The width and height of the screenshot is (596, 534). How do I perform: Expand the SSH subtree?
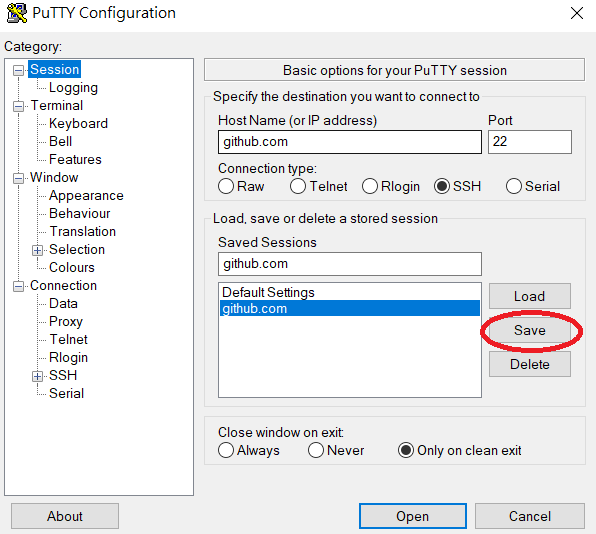(37, 376)
